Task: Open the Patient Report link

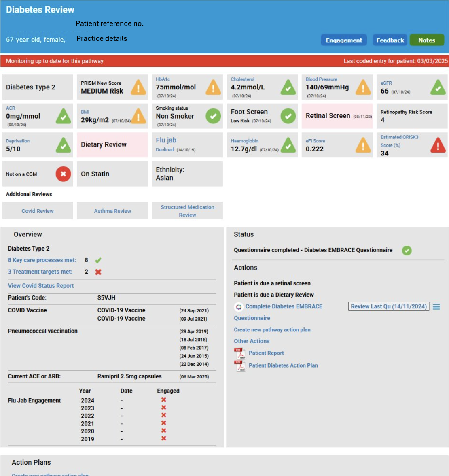Action: click(266, 353)
